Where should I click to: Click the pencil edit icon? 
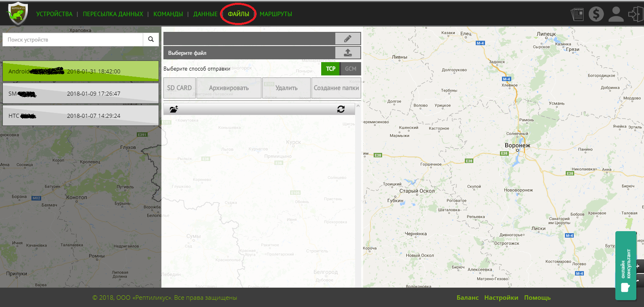point(348,39)
